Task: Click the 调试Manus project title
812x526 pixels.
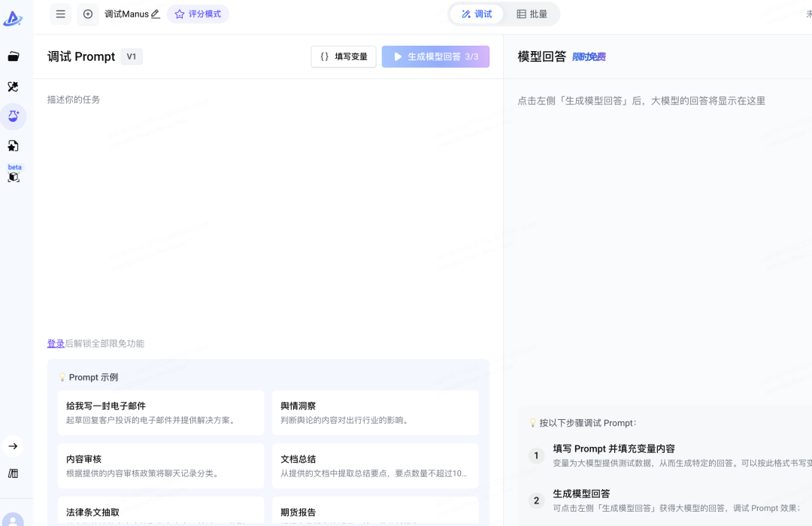Action: (x=126, y=14)
